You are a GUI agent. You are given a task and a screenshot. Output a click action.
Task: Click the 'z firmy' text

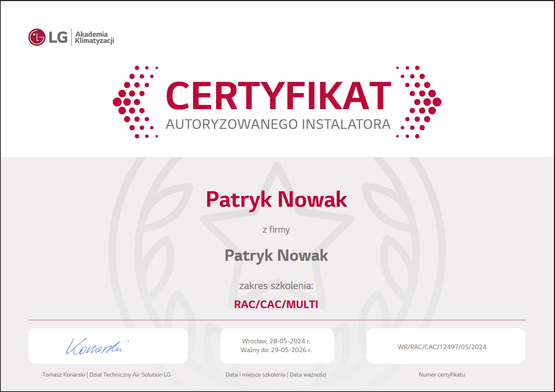point(276,230)
